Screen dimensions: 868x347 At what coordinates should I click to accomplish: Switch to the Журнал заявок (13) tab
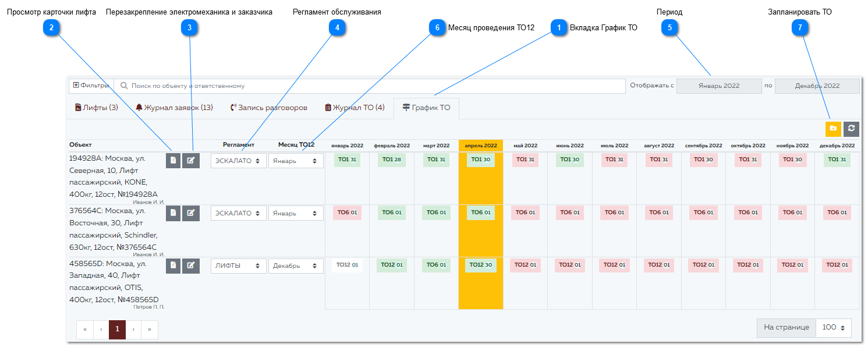[x=174, y=108]
